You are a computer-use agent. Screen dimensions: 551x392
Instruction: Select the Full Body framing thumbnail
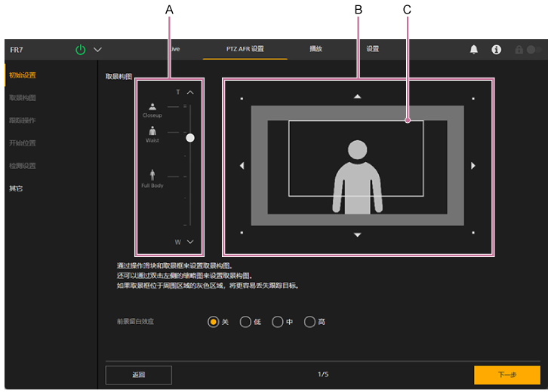152,177
